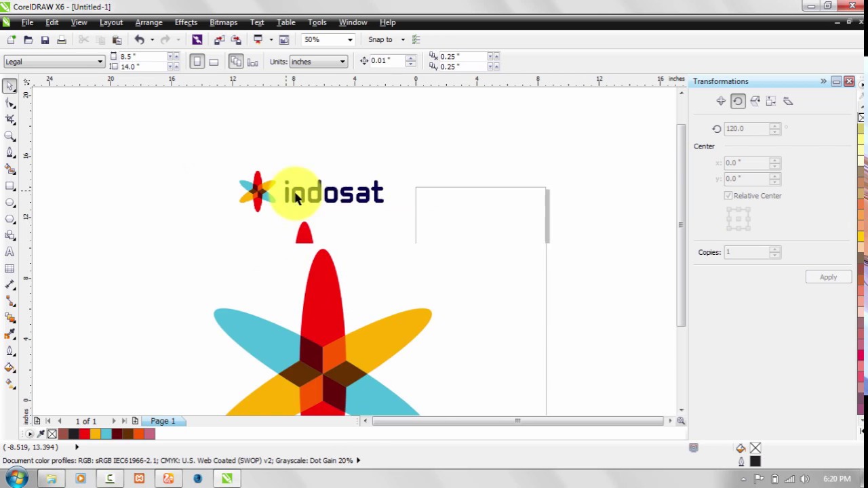Click the no-color swatch in document palette
The image size is (868, 488).
(x=52, y=434)
